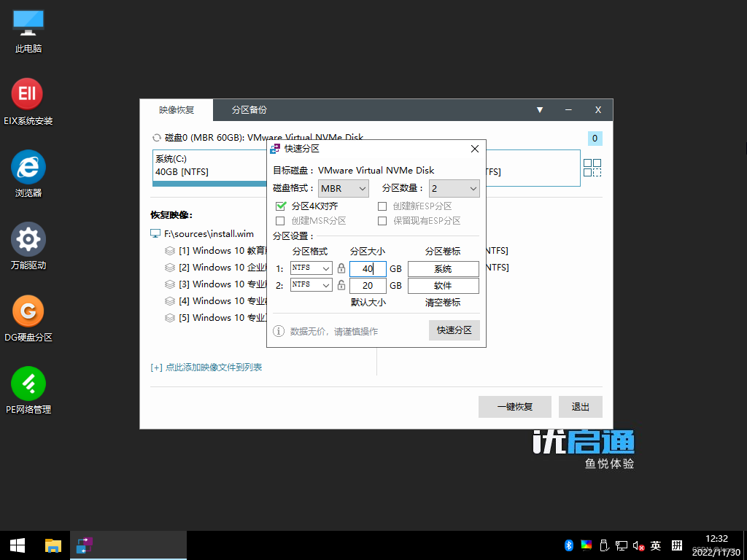Open PE网络管理 desktop shortcut
Image resolution: width=747 pixels, height=560 pixels.
[x=28, y=390]
